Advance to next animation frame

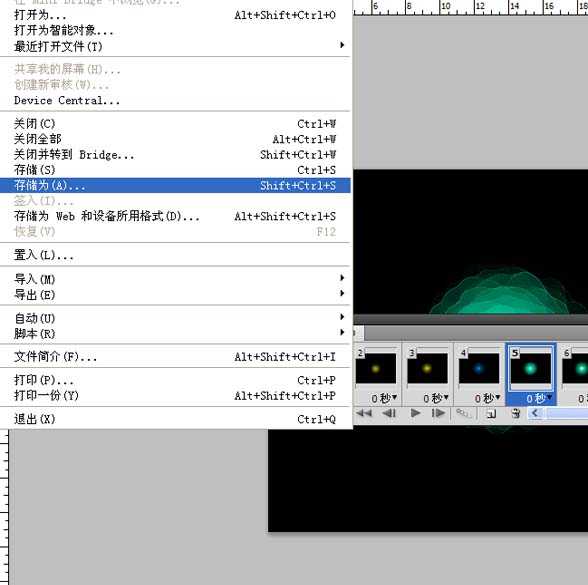pos(438,413)
